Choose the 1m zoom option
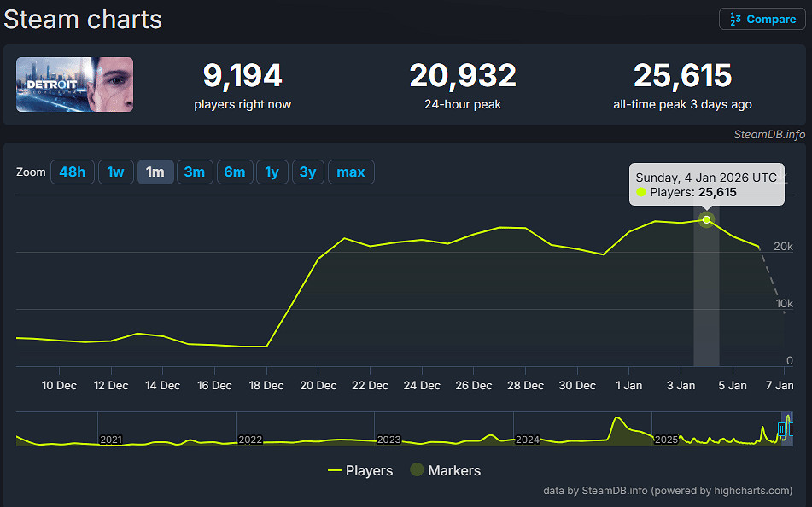Image resolution: width=812 pixels, height=507 pixels. pyautogui.click(x=155, y=172)
